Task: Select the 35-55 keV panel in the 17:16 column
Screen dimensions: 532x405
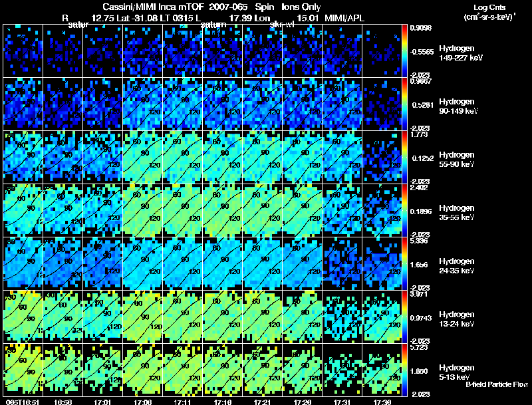Action: [223, 211]
